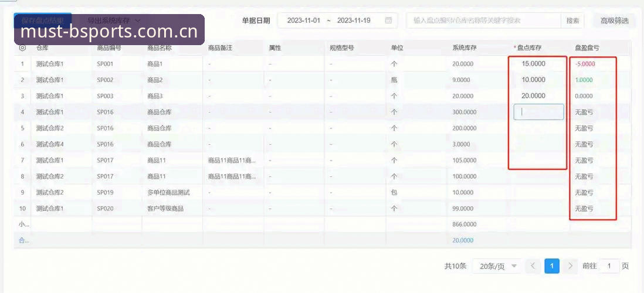Click product name 客户等级商品
This screenshot has height=293, width=644.
pos(165,209)
